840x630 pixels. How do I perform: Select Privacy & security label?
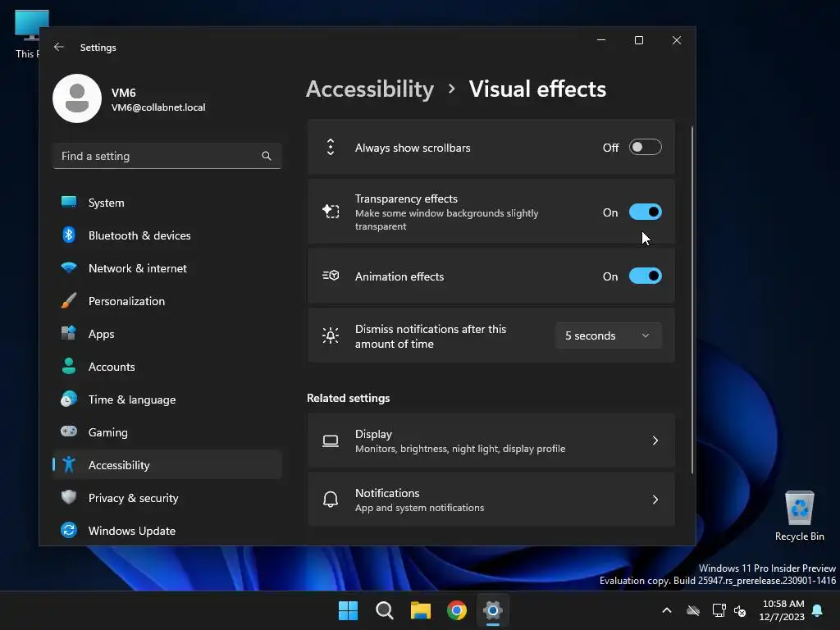click(x=134, y=498)
